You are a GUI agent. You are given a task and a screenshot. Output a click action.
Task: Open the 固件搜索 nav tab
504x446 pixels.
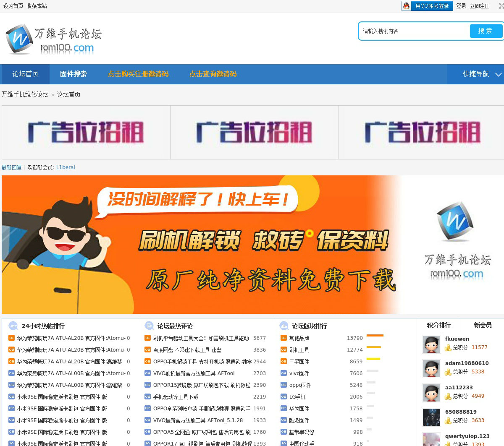[x=73, y=74]
